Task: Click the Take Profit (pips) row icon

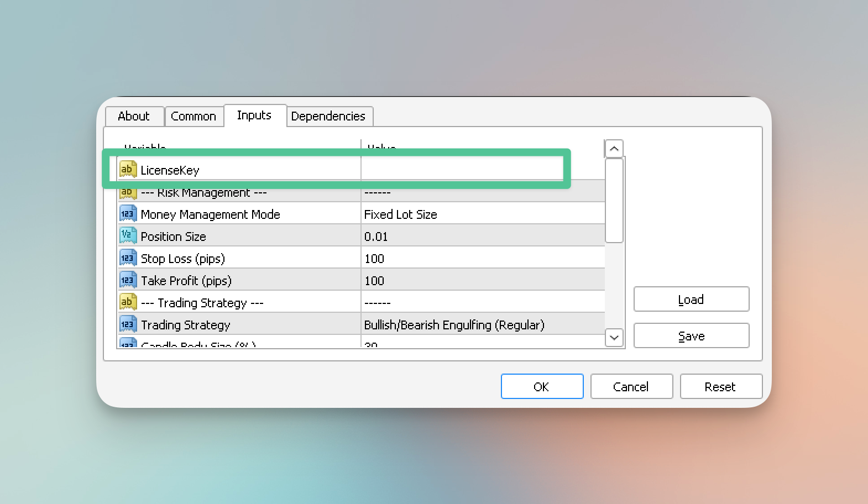Action: pyautogui.click(x=128, y=280)
